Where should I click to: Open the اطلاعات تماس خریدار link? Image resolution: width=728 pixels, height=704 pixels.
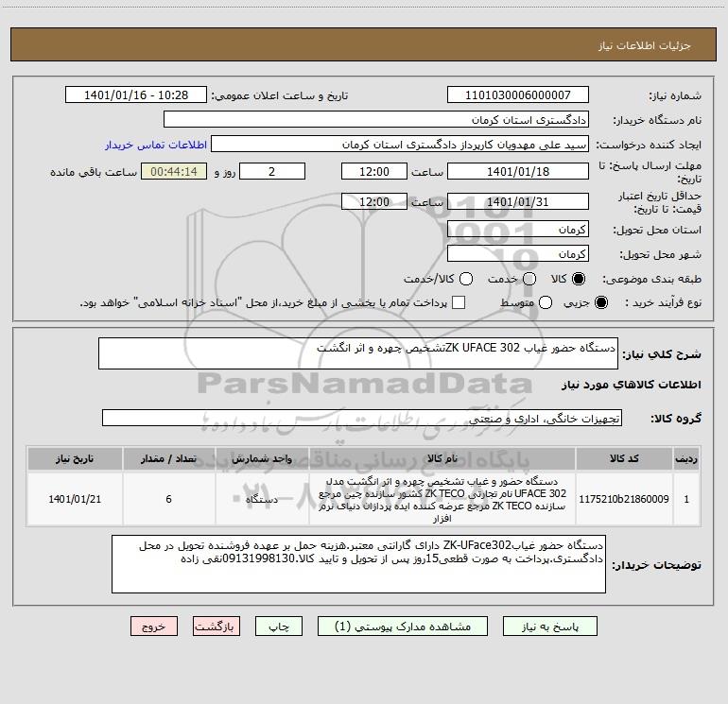156,145
